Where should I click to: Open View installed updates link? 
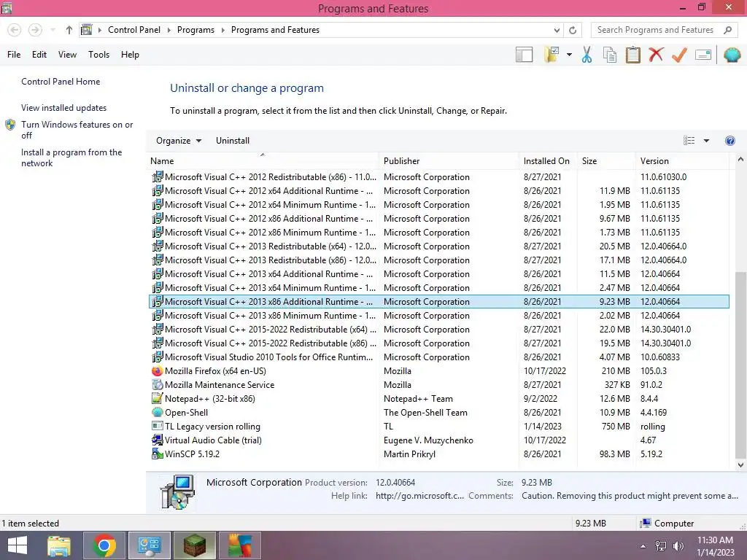click(64, 108)
